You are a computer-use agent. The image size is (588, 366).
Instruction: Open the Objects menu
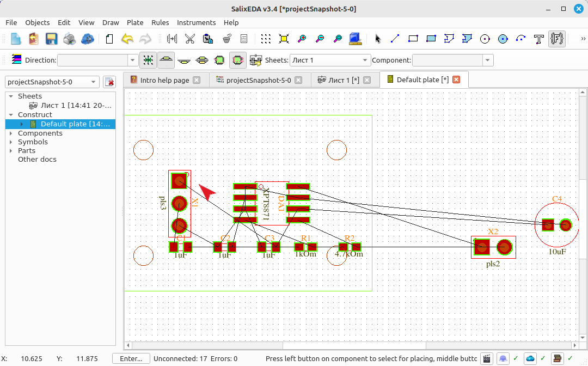(37, 22)
